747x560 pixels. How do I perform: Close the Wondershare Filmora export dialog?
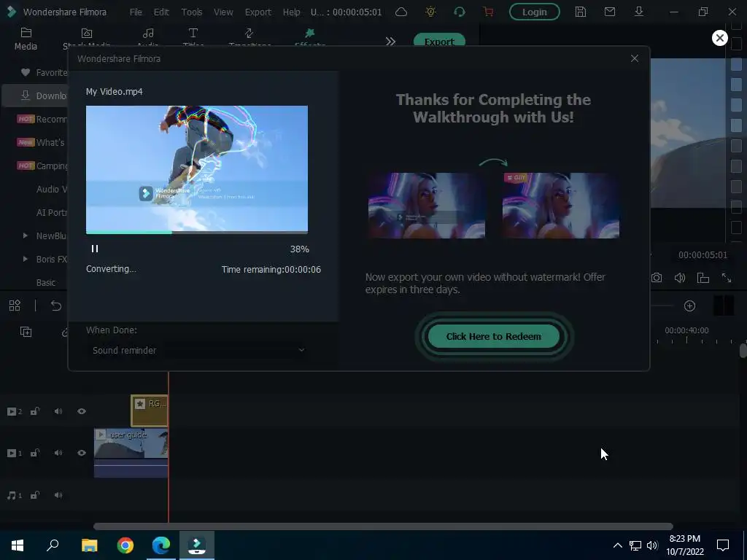(x=634, y=58)
